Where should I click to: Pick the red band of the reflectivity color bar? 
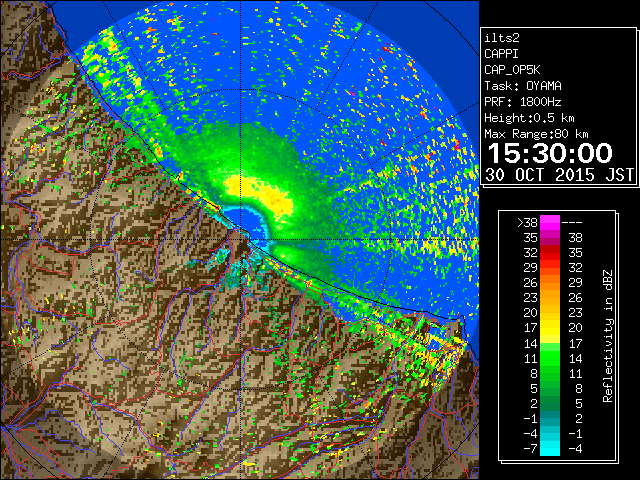tap(550, 252)
